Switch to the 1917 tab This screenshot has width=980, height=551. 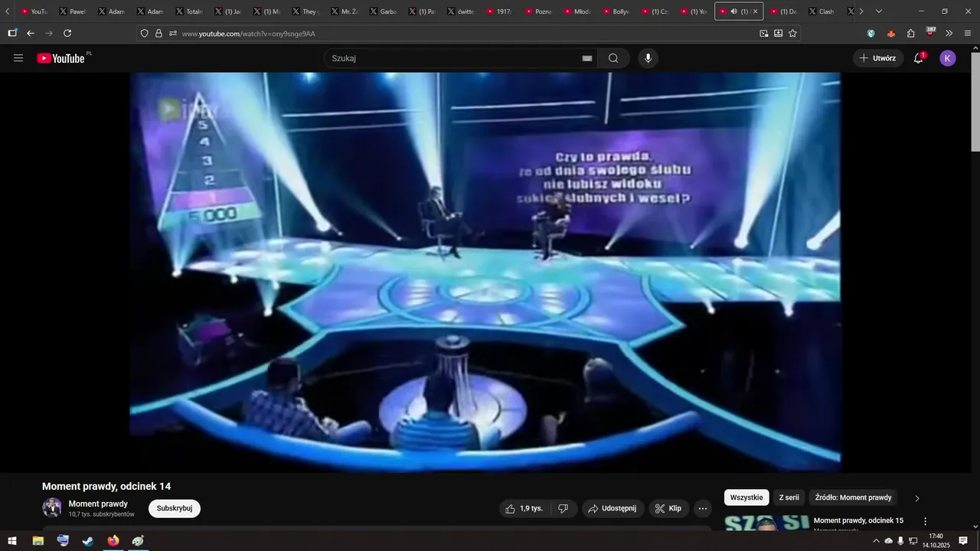click(500, 11)
